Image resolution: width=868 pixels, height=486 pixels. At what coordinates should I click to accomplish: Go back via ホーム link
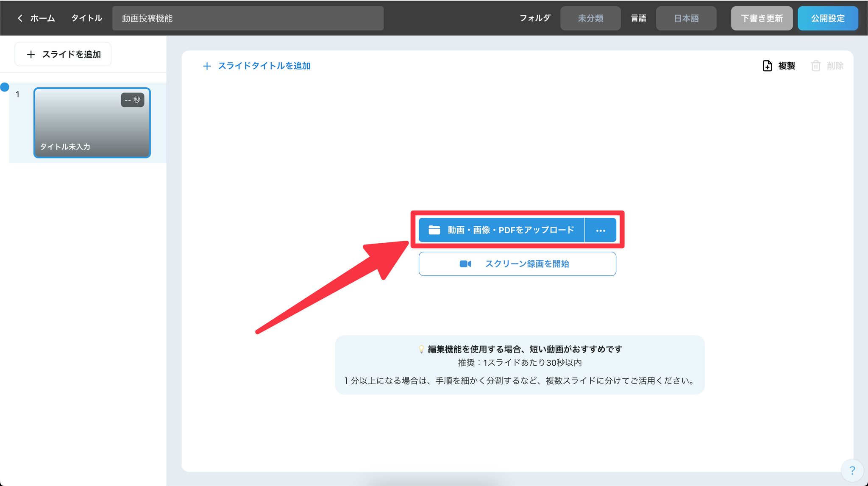pos(42,18)
